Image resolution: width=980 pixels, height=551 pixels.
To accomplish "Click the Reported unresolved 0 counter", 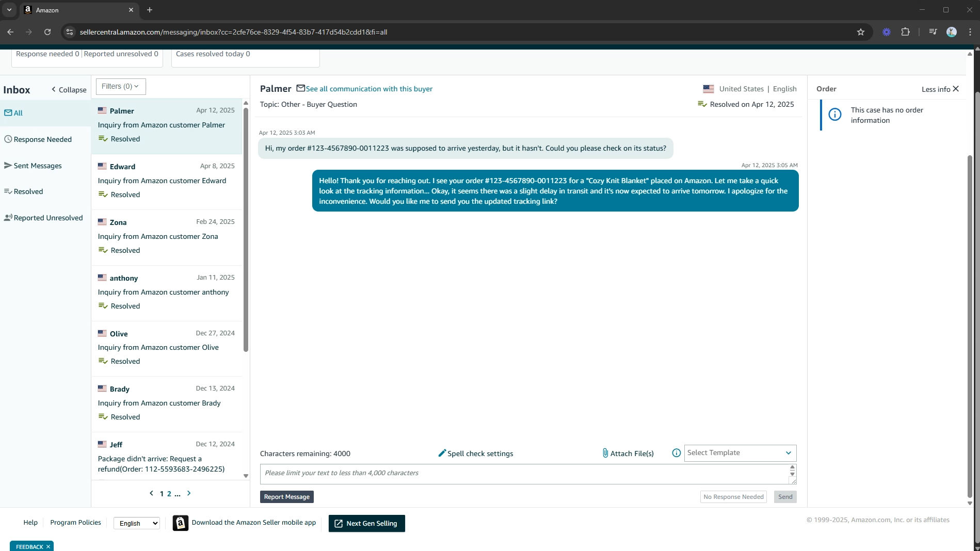I will click(x=121, y=54).
